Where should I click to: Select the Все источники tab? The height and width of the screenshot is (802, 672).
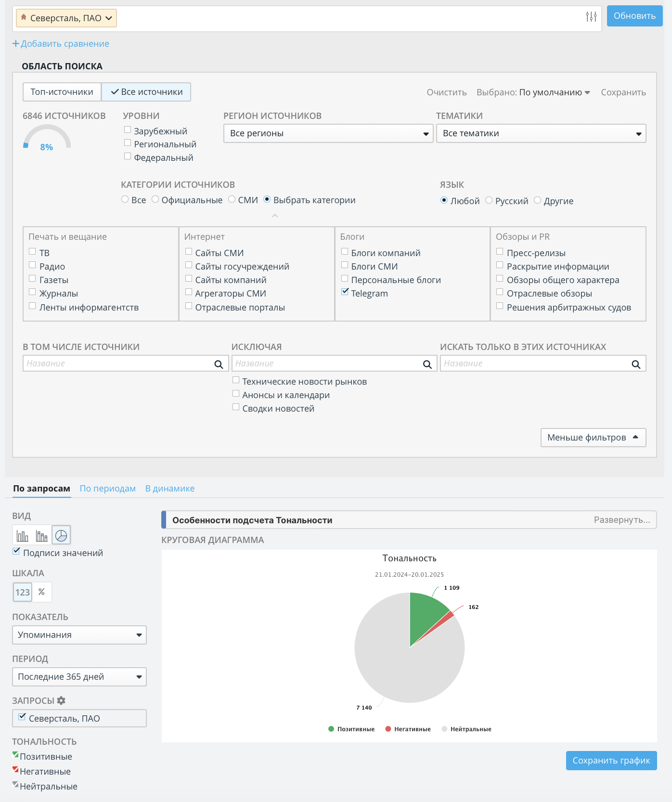(x=146, y=92)
